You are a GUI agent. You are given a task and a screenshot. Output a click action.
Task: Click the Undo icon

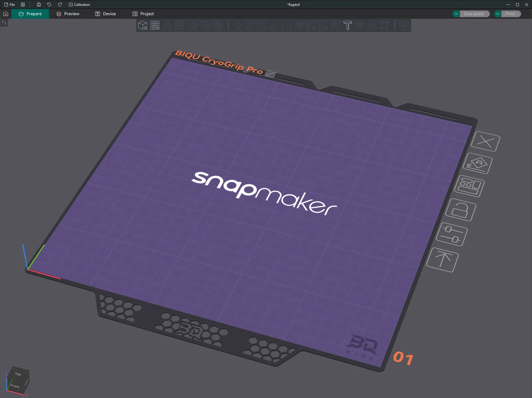49,5
